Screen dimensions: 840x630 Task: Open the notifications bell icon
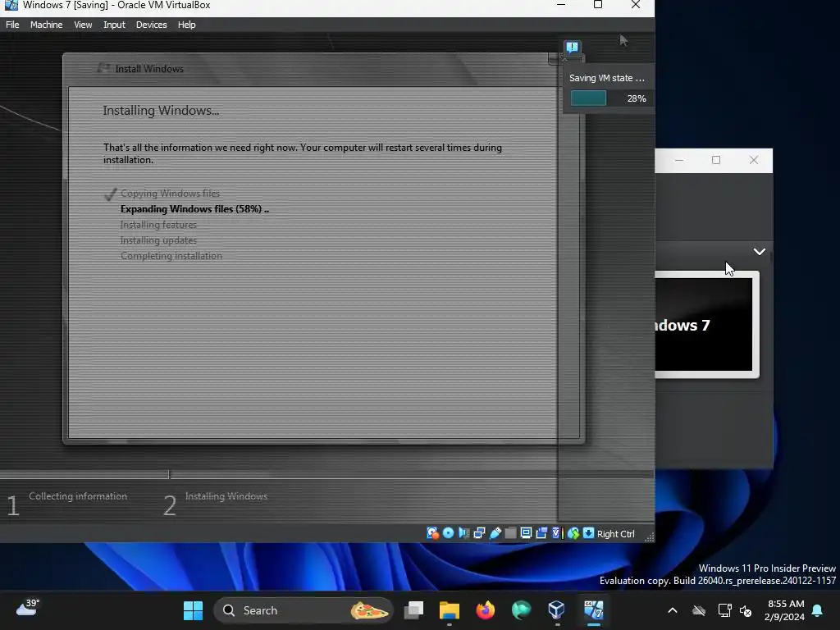point(818,610)
